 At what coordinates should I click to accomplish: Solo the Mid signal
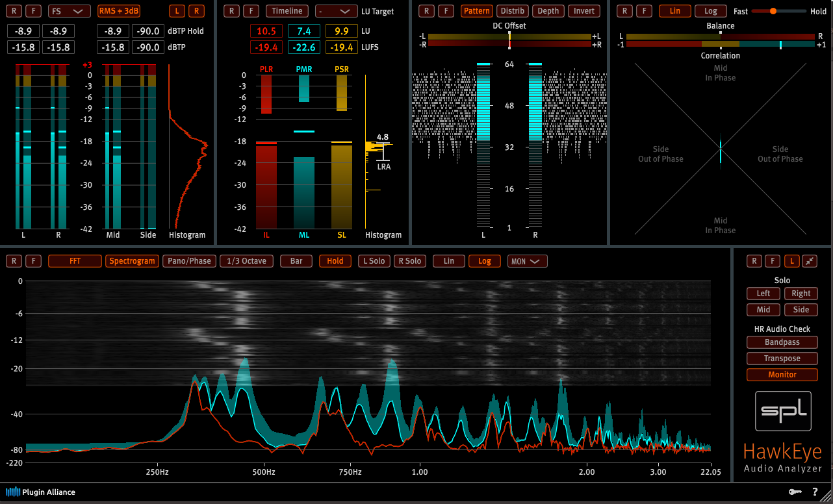[x=763, y=310]
